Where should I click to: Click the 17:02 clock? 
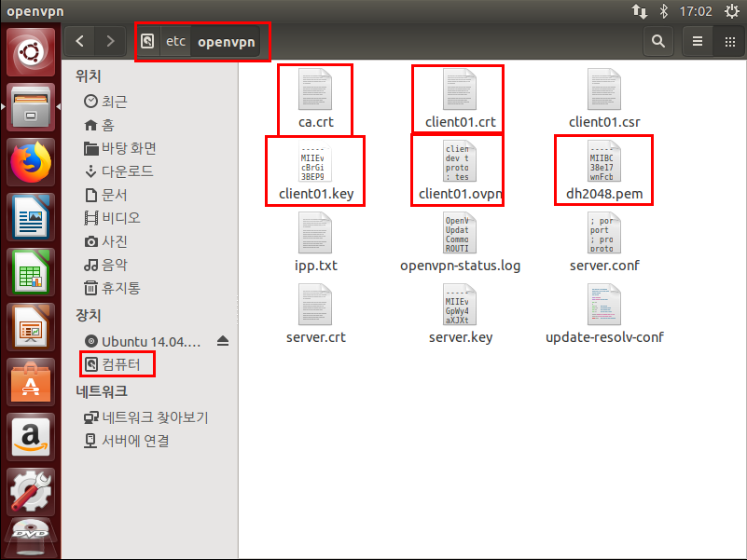pyautogui.click(x=696, y=11)
